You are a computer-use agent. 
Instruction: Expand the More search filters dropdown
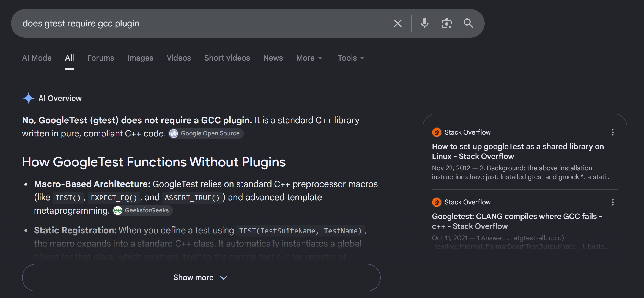tap(309, 58)
